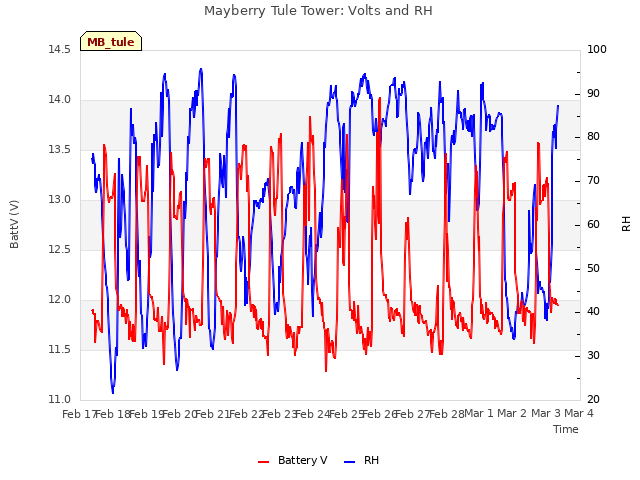640x480 pixels.
Task: Click the Time axis label
Action: click(x=566, y=429)
